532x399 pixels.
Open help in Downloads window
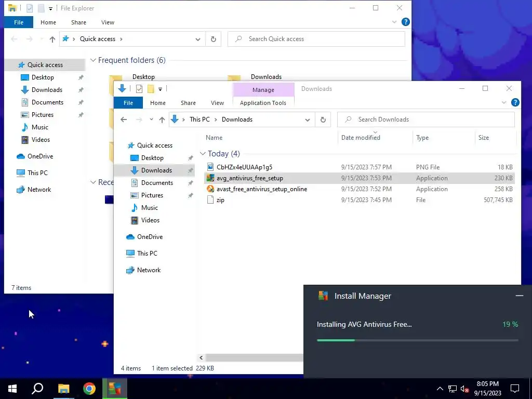515,102
